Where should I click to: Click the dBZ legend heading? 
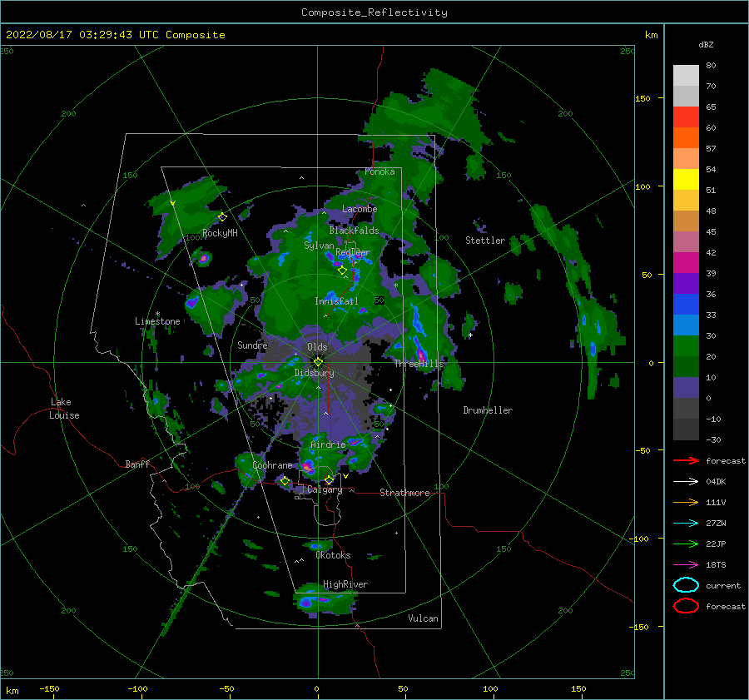pos(706,45)
